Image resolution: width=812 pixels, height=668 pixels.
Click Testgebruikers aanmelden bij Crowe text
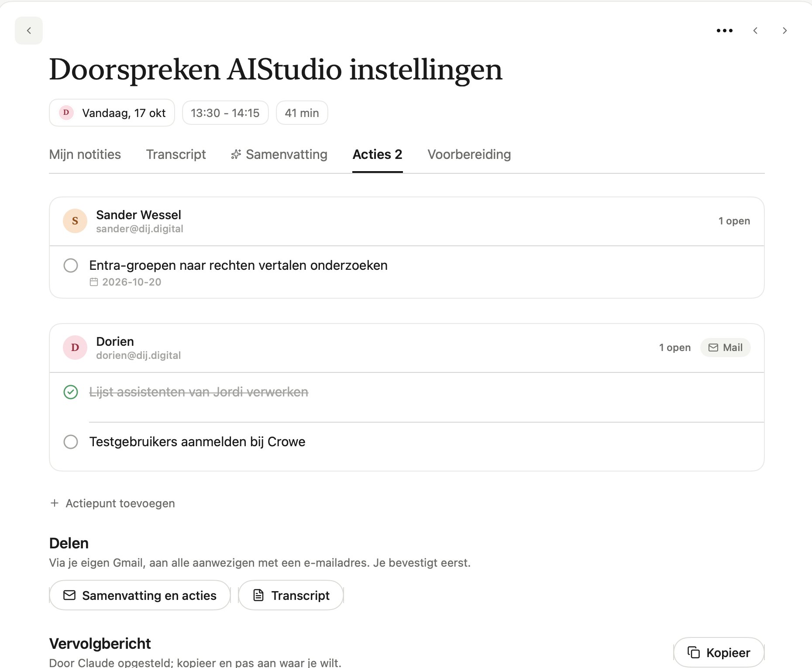[x=197, y=442]
